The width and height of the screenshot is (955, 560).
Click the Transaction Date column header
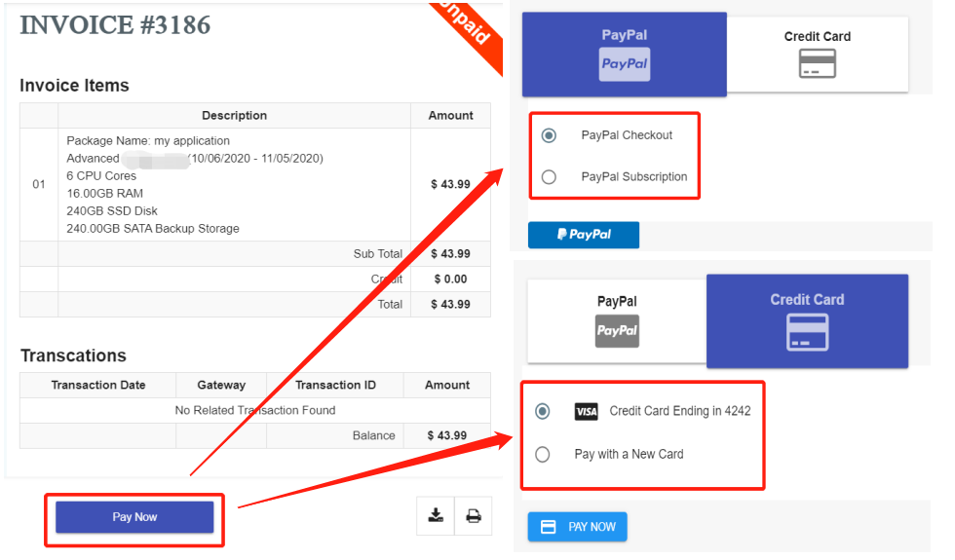click(98, 385)
